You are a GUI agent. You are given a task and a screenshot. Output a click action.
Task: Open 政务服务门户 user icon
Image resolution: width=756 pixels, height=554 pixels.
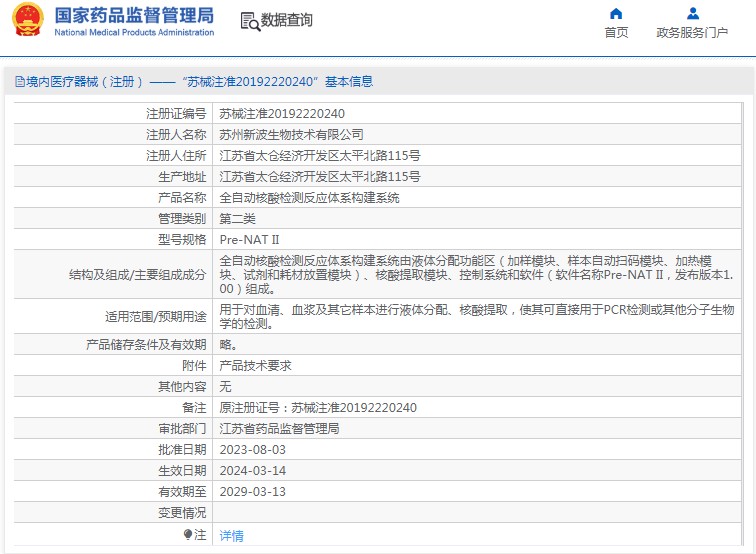[693, 14]
